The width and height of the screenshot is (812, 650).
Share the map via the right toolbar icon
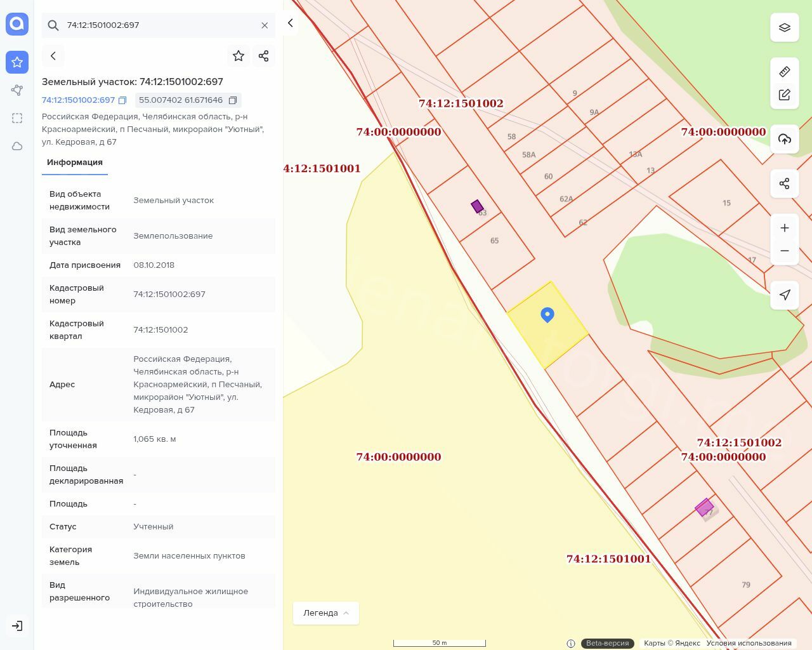click(785, 184)
